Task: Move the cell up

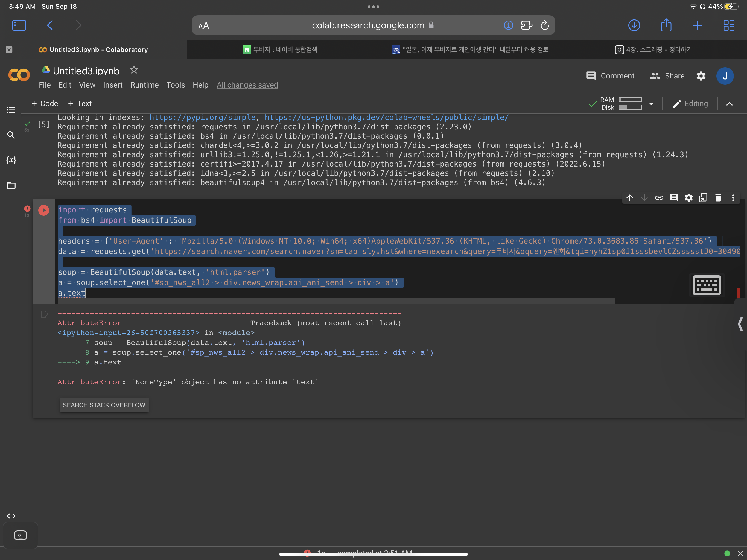Action: 629,198
